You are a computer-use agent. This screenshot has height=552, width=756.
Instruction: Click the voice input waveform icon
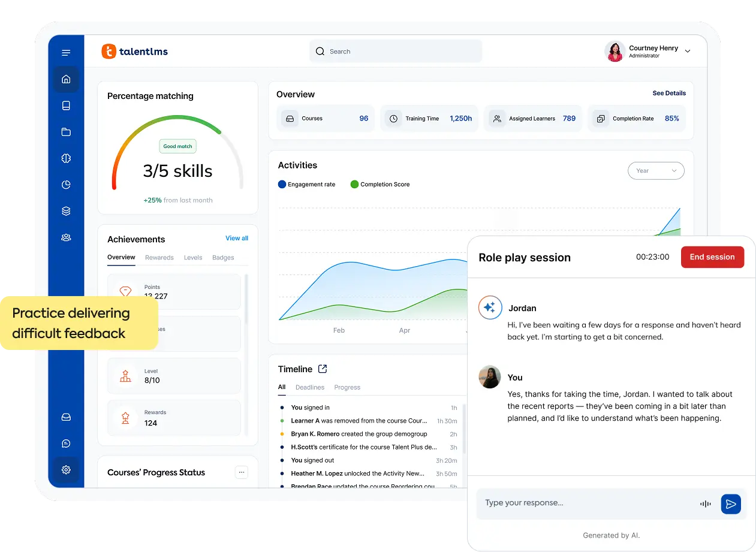pos(706,504)
